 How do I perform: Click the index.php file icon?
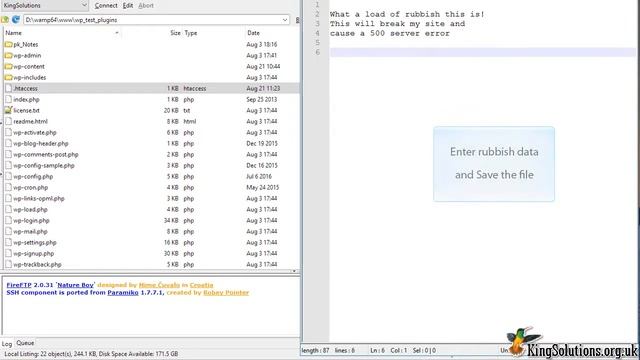tap(9, 100)
